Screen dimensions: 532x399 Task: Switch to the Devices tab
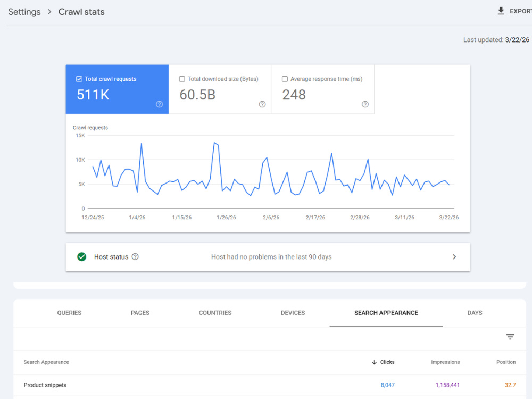pos(293,313)
